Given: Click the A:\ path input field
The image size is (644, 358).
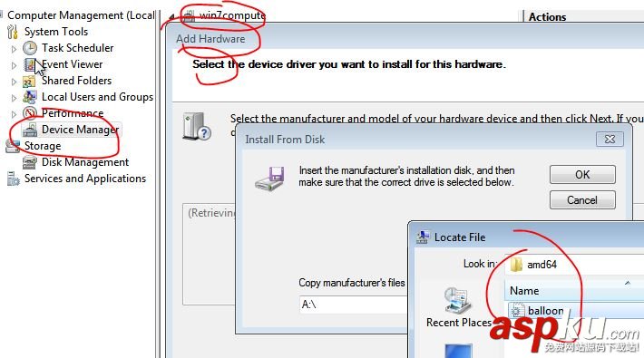Looking at the screenshot, I should tap(353, 305).
